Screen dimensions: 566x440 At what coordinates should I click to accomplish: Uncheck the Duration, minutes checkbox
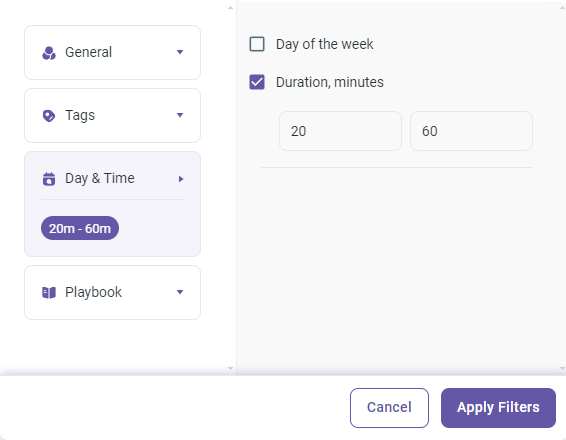257,82
